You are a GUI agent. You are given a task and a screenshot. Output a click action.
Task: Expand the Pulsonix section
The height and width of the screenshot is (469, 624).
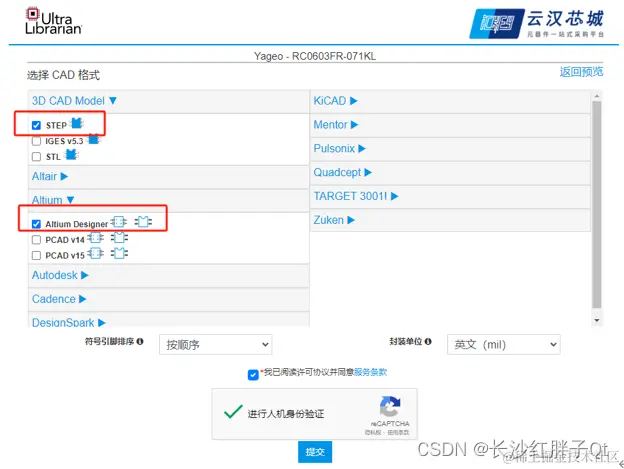pyautogui.click(x=339, y=148)
